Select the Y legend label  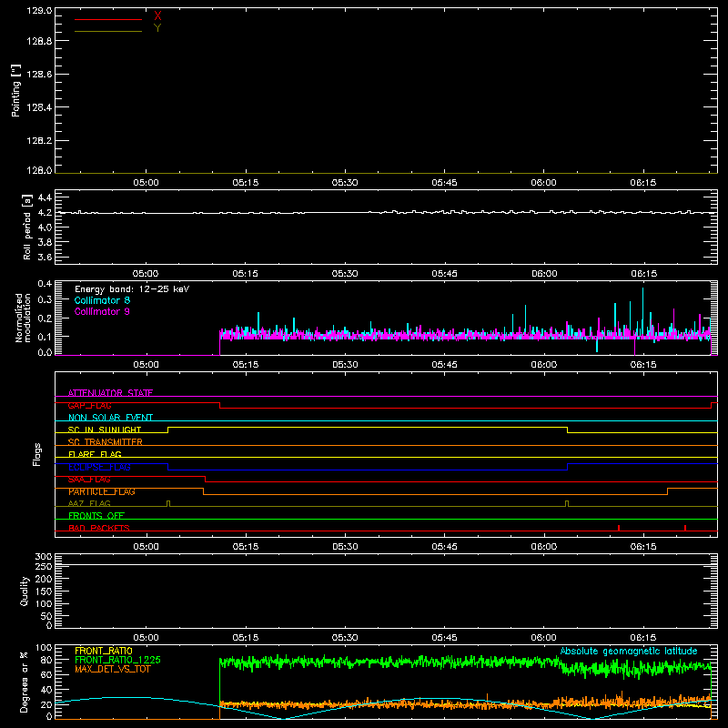pyautogui.click(x=157, y=28)
